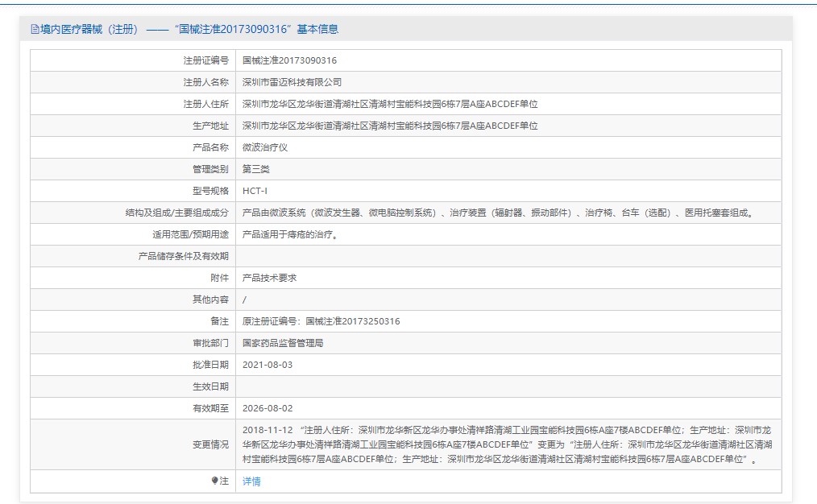Image resolution: width=817 pixels, height=504 pixels.
Task: Select product name 微波治疗仪
Action: tap(265, 147)
